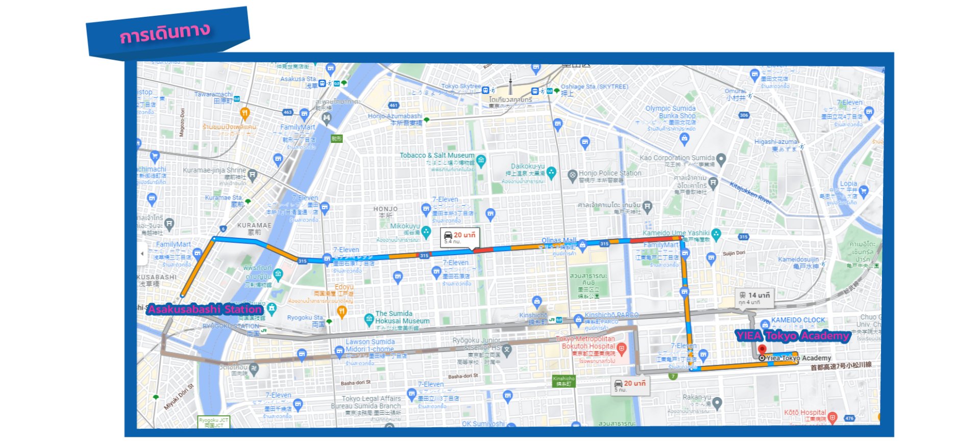Click the pink Asakusabashi Station label
Screen dimensions: 980x446
[x=205, y=309]
